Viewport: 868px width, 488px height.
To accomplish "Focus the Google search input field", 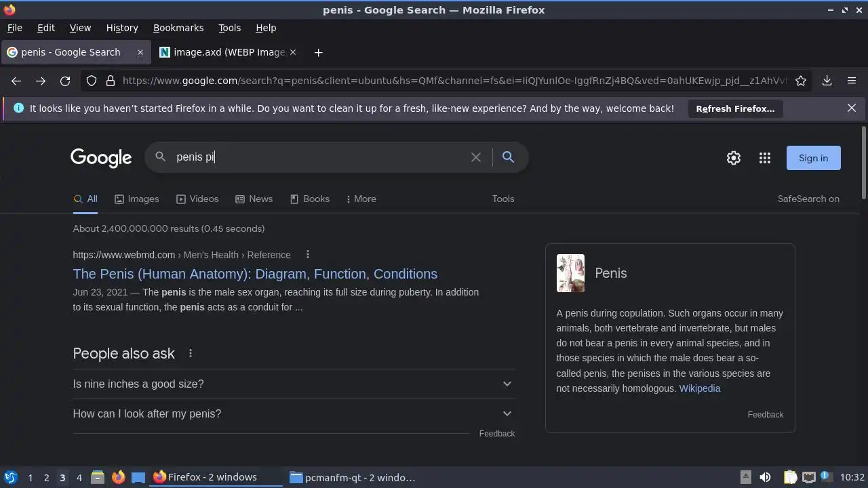I will pyautogui.click(x=319, y=157).
